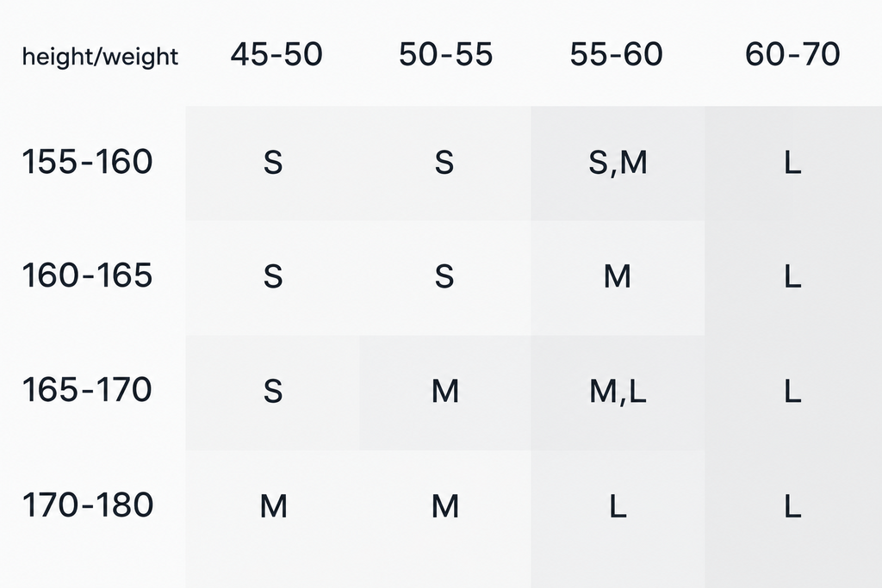Click the S cell for 160-165 and 50-55
Viewport: 882px width, 588px height.
[x=444, y=276]
